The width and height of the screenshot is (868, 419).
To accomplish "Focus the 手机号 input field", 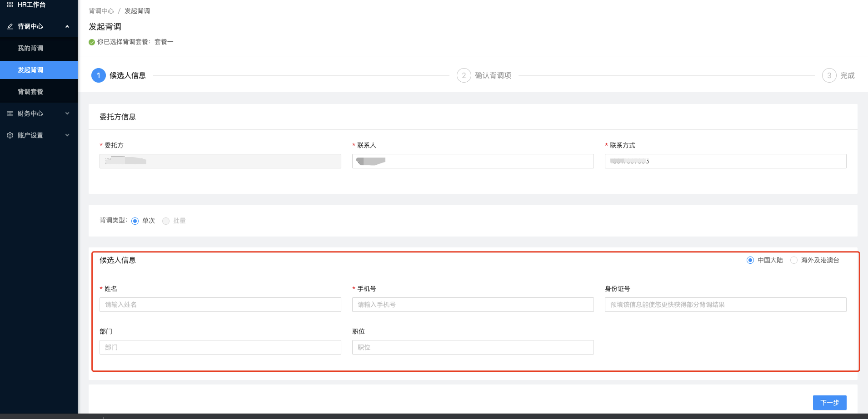I will (473, 305).
